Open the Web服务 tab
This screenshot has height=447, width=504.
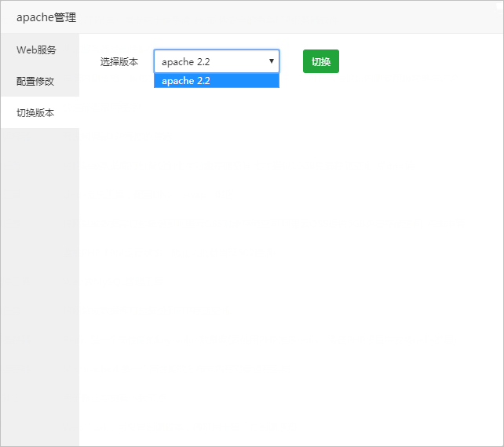point(36,50)
